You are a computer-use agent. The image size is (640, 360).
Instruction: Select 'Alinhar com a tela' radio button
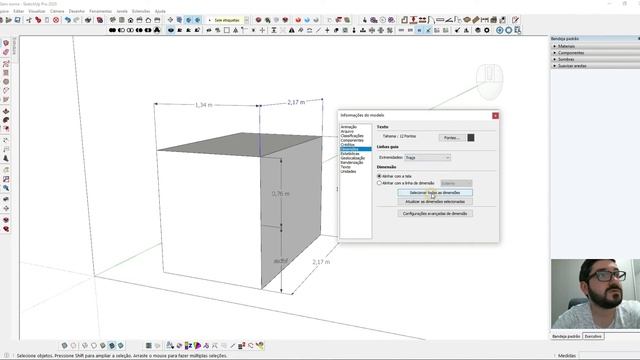[x=379, y=176]
